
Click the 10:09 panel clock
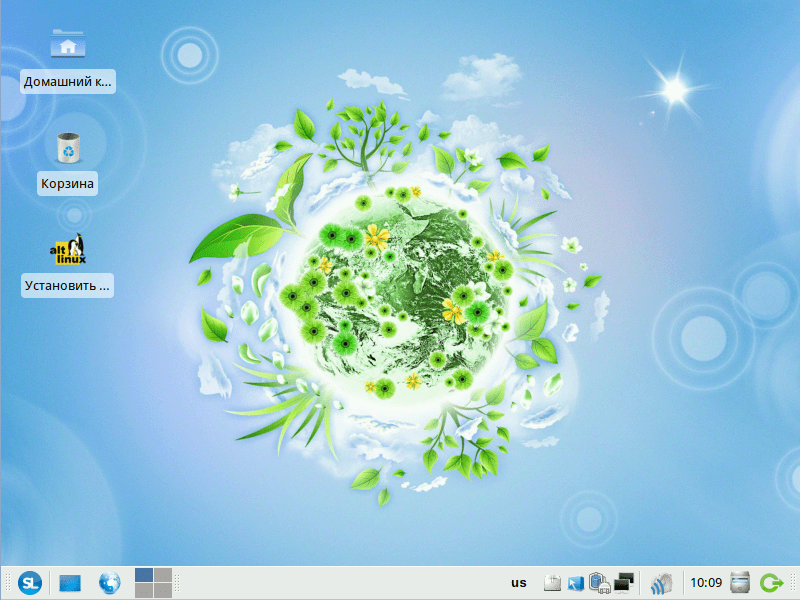pyautogui.click(x=706, y=583)
